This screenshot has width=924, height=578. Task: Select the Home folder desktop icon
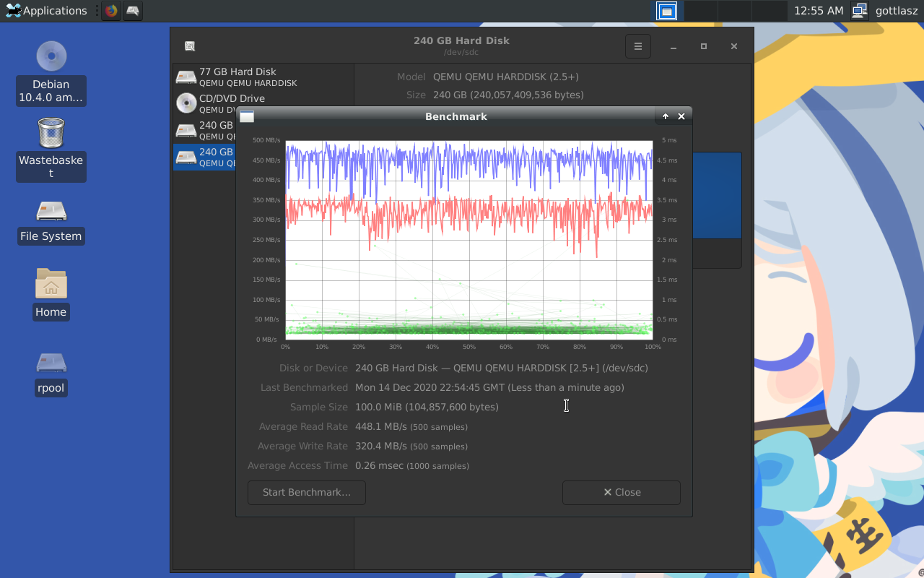(x=51, y=294)
